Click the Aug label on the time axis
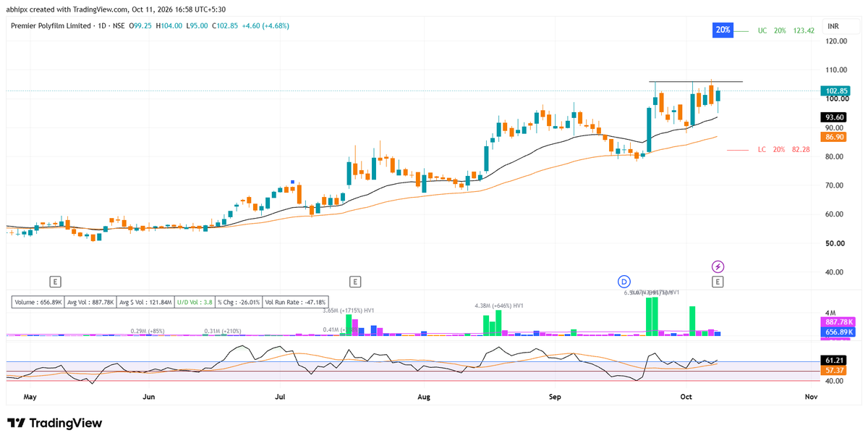This screenshot has height=441, width=868. pos(425,398)
